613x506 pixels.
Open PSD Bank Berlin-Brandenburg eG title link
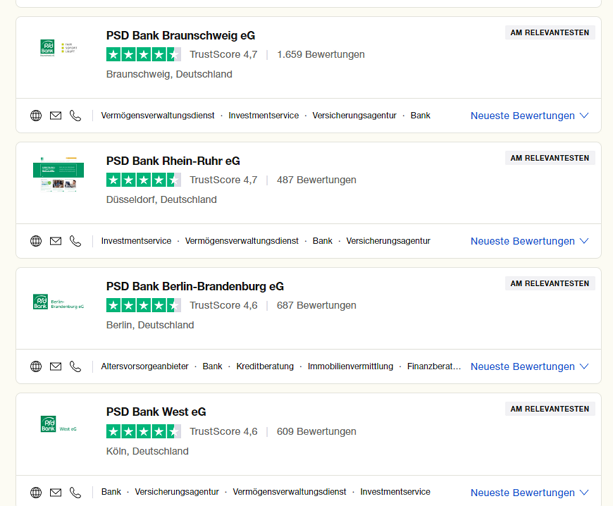195,287
